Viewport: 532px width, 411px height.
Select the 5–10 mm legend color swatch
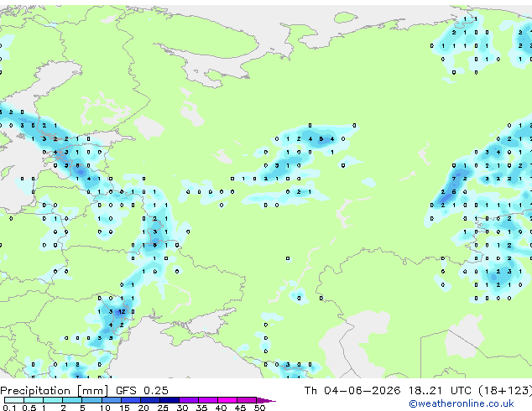pos(91,400)
